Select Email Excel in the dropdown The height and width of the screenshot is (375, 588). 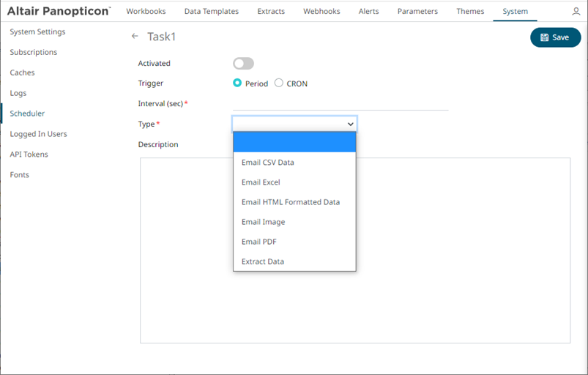point(261,182)
